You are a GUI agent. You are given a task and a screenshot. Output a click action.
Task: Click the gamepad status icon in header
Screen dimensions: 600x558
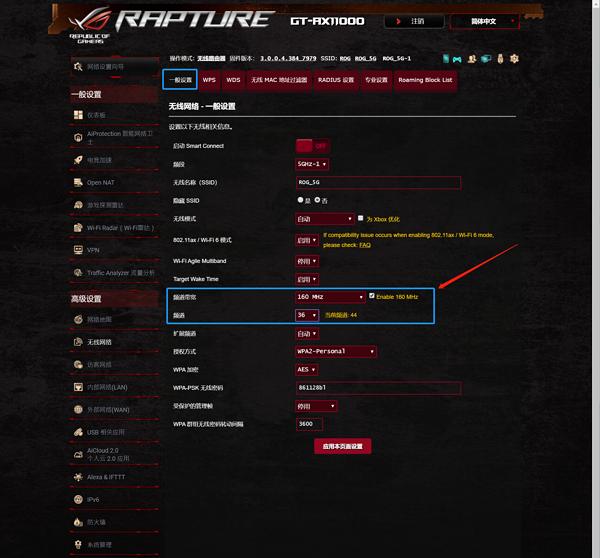click(x=457, y=59)
